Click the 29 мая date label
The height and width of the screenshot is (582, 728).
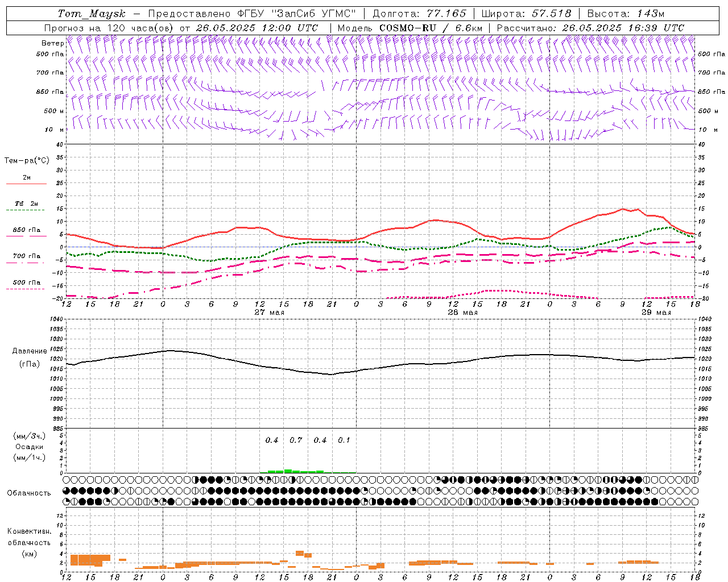(x=656, y=313)
